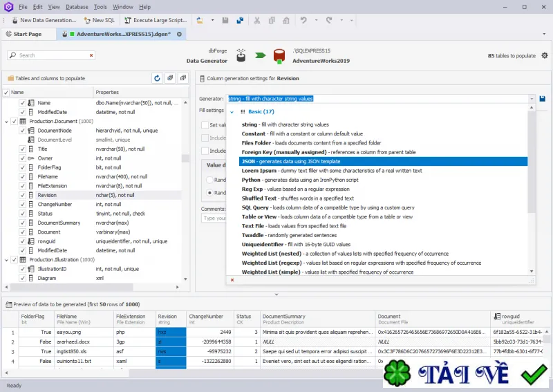Open the Database menu
This screenshot has width=553, height=392.
[77, 7]
